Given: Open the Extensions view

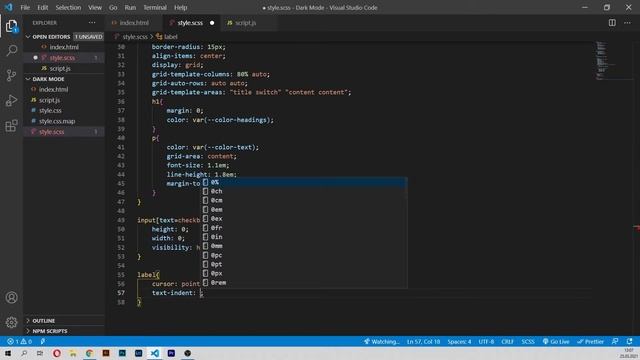Looking at the screenshot, I should [x=11, y=125].
